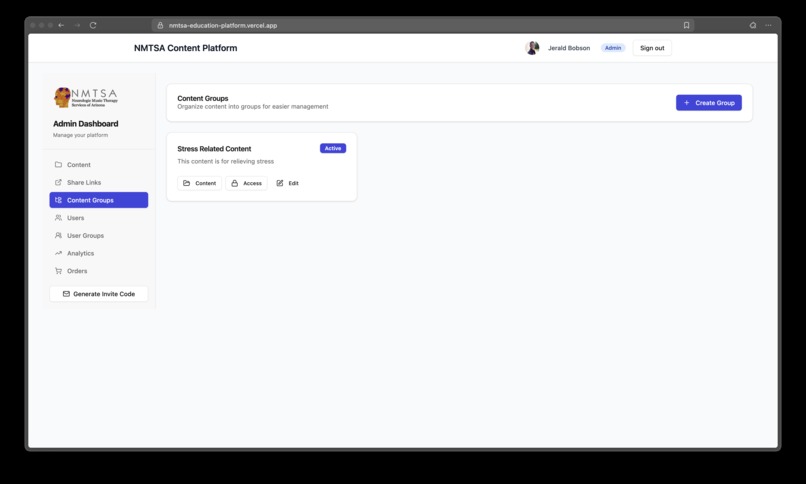Manage Access for the Stress Related Content group

pos(246,183)
